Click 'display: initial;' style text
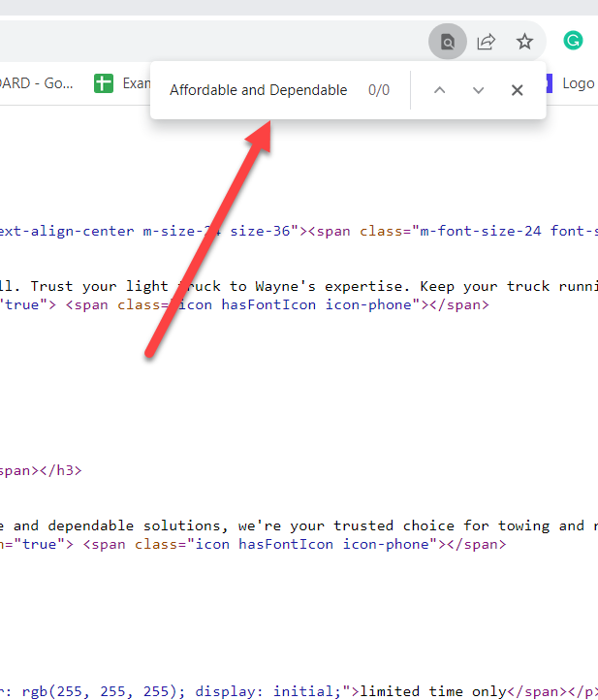 tap(268, 691)
